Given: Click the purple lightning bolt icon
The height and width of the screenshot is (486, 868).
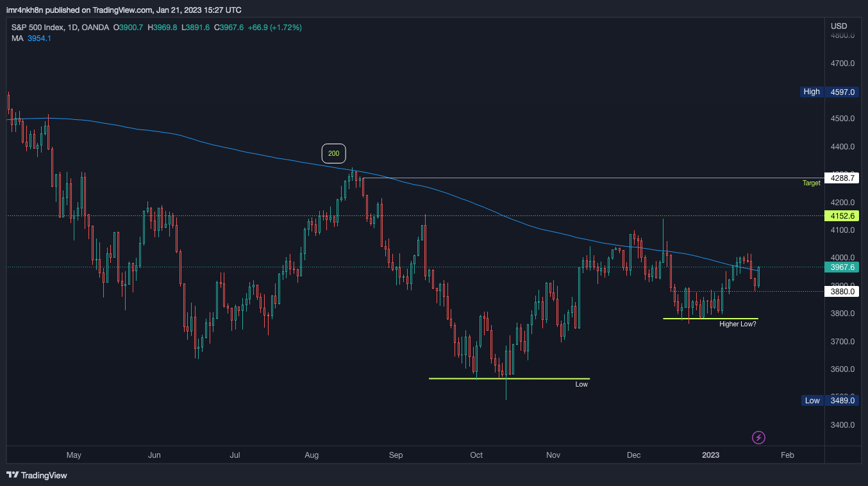Looking at the screenshot, I should pos(758,438).
